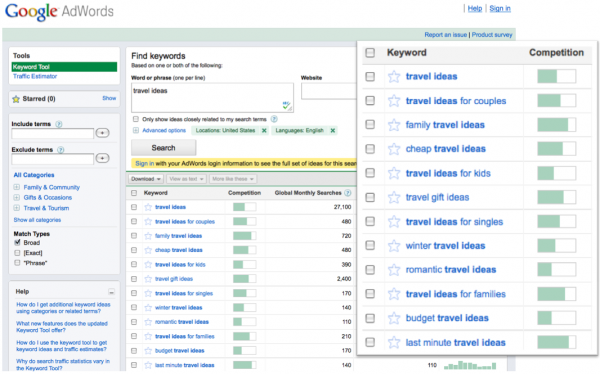This screenshot has width=600, height=374.
Task: Click help icon by Global Monthly Searches
Action: [x=347, y=193]
